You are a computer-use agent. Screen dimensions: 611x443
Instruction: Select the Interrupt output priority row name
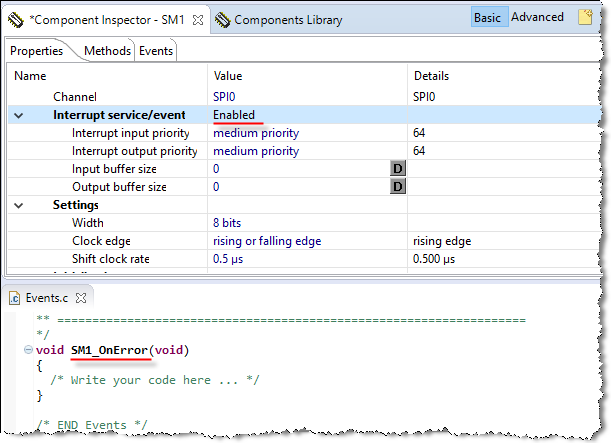(134, 151)
